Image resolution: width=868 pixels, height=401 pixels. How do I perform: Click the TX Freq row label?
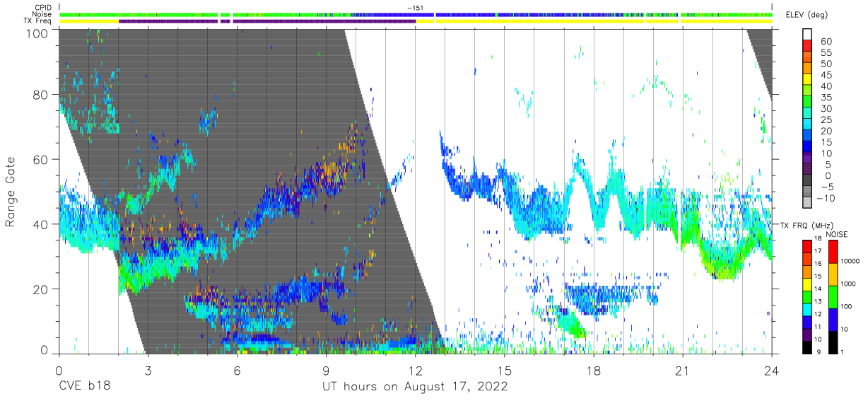37,21
